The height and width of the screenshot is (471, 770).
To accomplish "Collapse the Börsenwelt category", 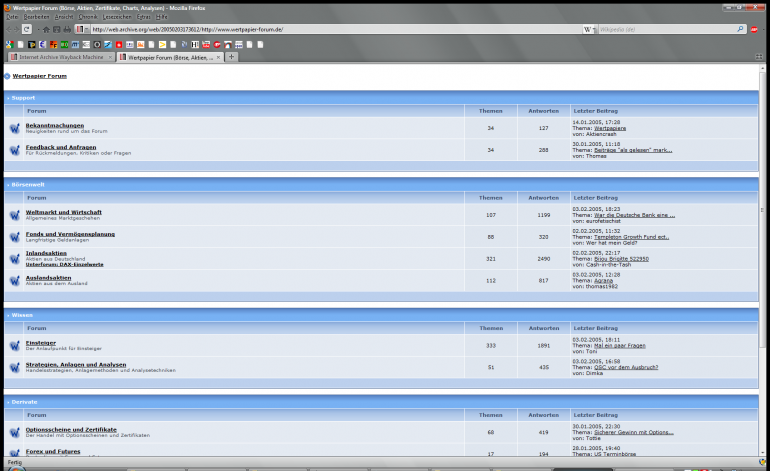I will [x=8, y=185].
